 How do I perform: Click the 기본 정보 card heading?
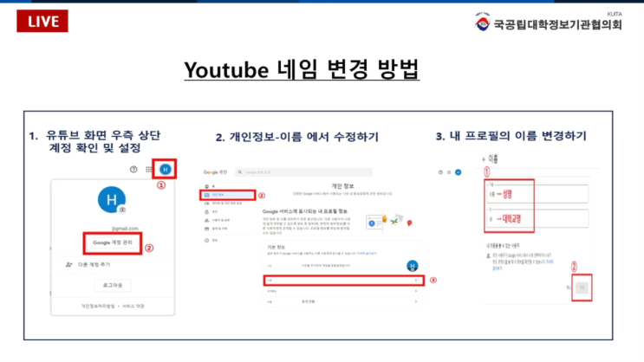276,247
